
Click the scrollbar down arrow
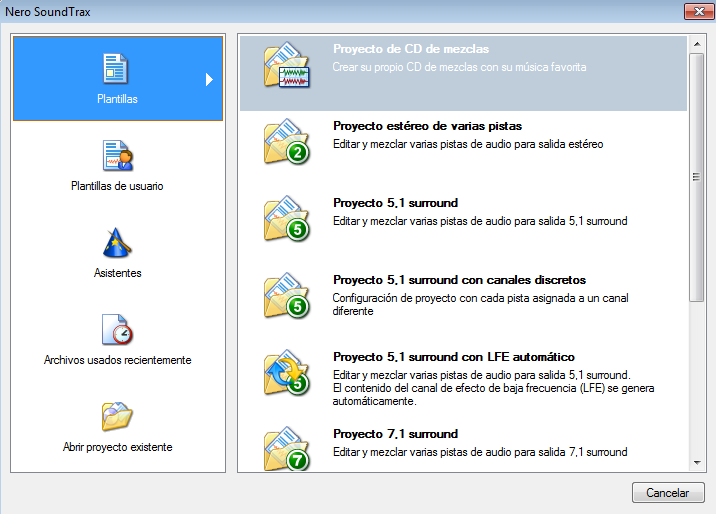point(697,463)
